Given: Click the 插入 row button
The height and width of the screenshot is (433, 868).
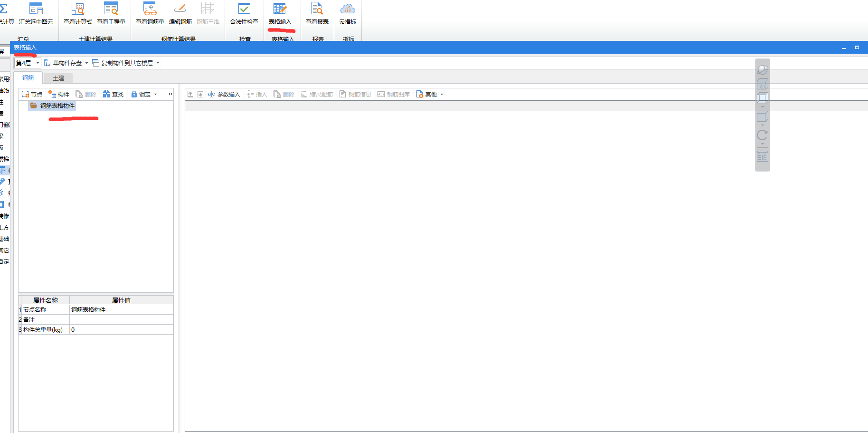Looking at the screenshot, I should click(x=257, y=94).
